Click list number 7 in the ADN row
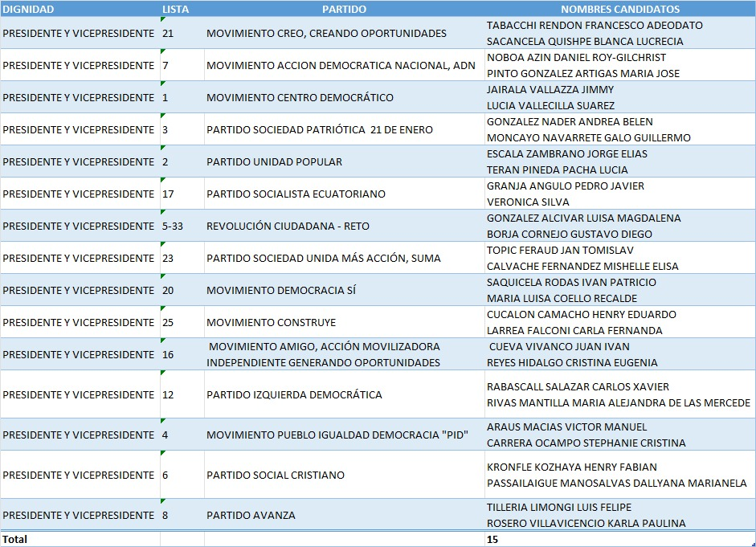This screenshot has width=756, height=547. (166, 66)
